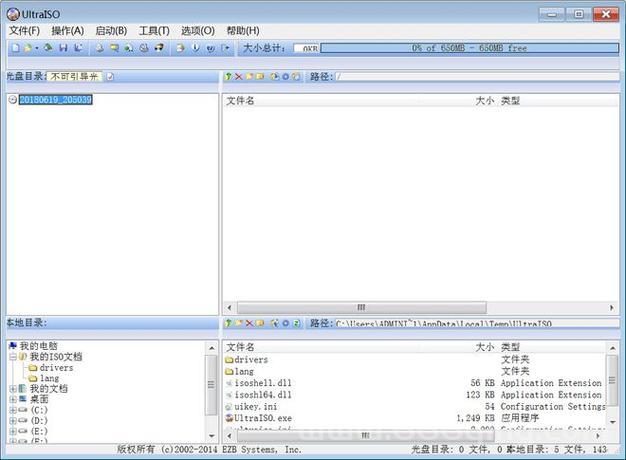This screenshot has height=460, width=626.
Task: Click the local directory 路径 input field
Action: click(477, 323)
